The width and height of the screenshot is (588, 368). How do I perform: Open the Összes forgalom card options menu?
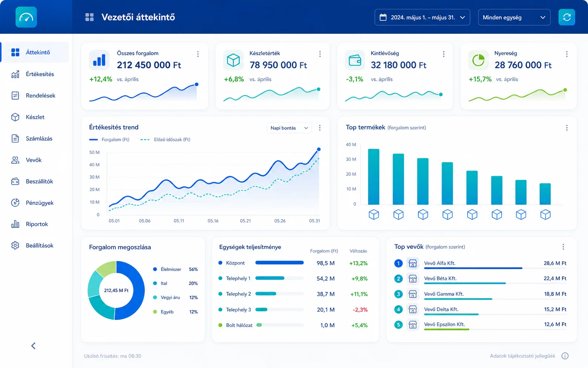(198, 54)
